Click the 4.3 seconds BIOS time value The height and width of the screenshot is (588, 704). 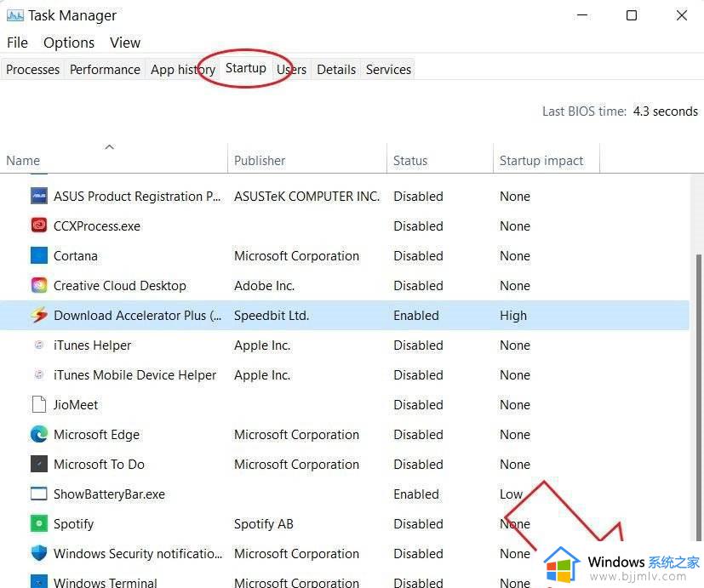coord(666,111)
